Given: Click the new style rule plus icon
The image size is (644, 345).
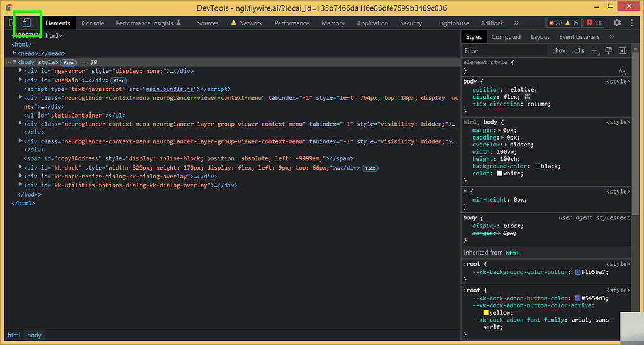Looking at the screenshot, I should (x=594, y=50).
